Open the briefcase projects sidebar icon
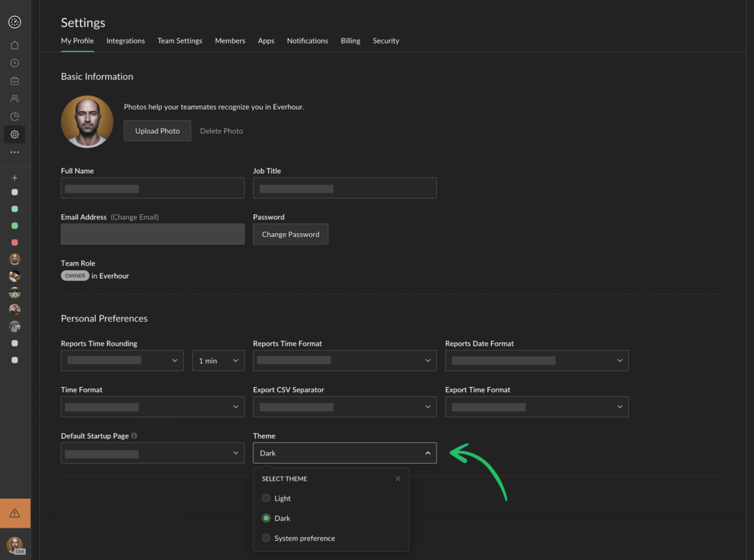Image resolution: width=754 pixels, height=560 pixels. click(15, 81)
